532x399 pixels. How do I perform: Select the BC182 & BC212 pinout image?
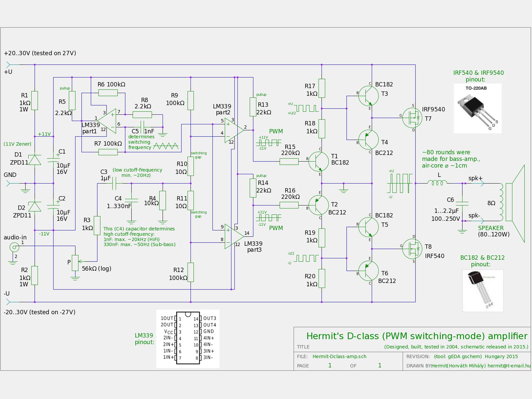pyautogui.click(x=483, y=291)
